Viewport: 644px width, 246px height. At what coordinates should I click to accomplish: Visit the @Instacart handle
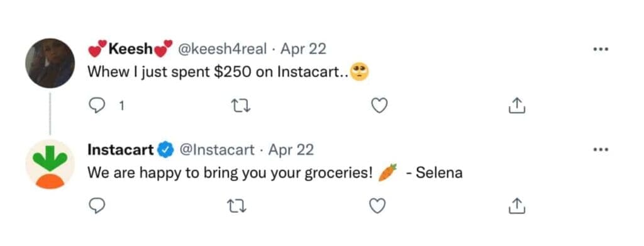click(217, 150)
